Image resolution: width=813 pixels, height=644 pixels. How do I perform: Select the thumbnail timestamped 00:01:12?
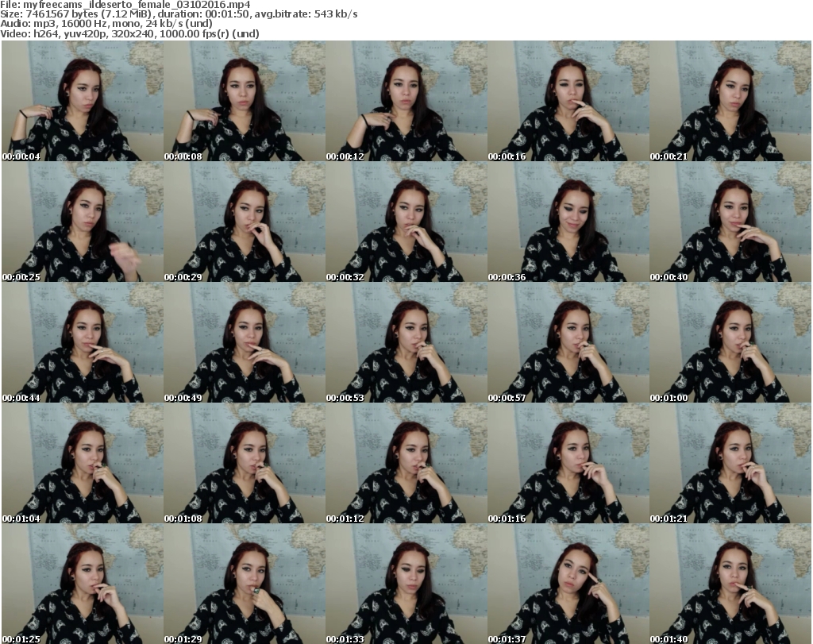pos(406,463)
